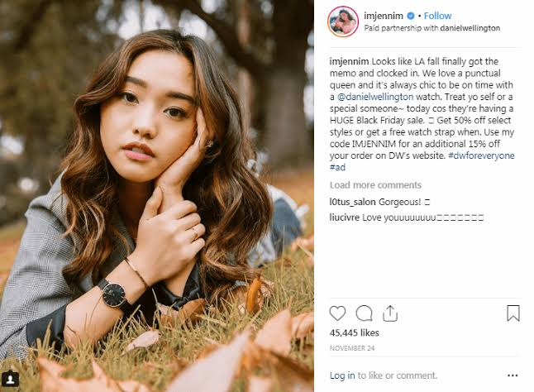Expand Load more comments
Viewport: 534px width, 392px height.
374,185
